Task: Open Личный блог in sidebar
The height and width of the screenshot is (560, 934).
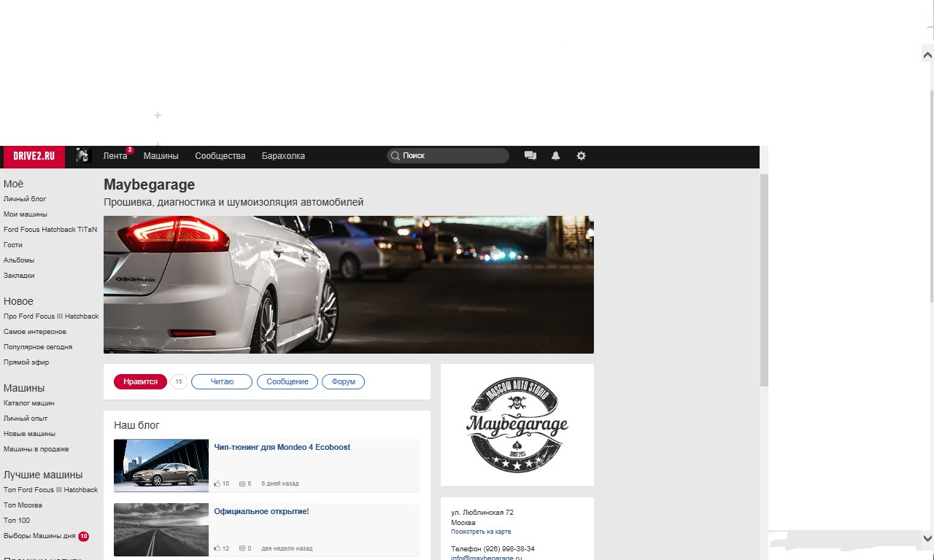Action: (x=25, y=199)
